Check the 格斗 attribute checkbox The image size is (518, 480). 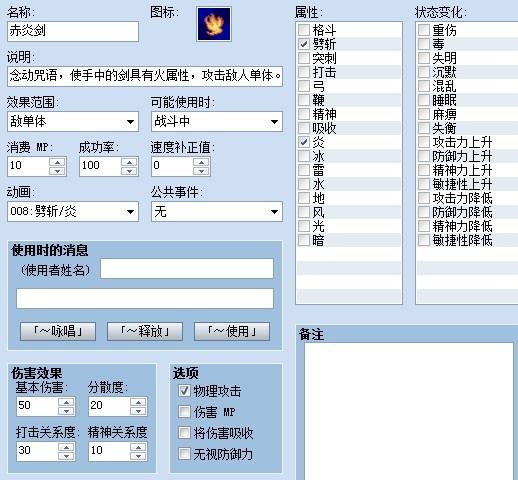pyautogui.click(x=304, y=30)
